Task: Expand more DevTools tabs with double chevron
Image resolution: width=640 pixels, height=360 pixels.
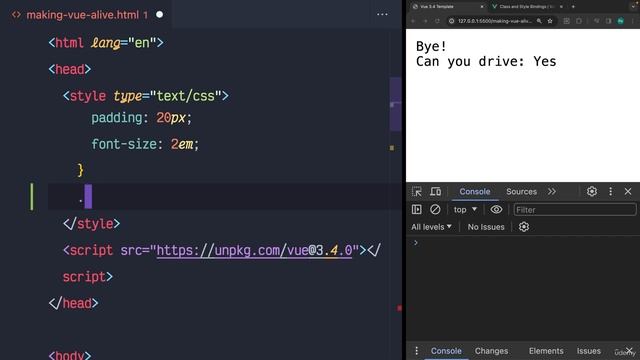Action: [x=552, y=191]
